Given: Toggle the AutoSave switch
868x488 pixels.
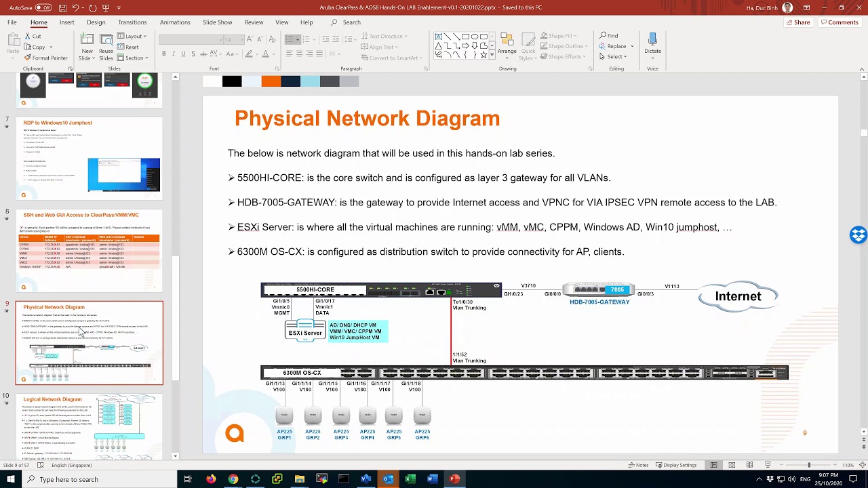Looking at the screenshot, I should pos(43,7).
